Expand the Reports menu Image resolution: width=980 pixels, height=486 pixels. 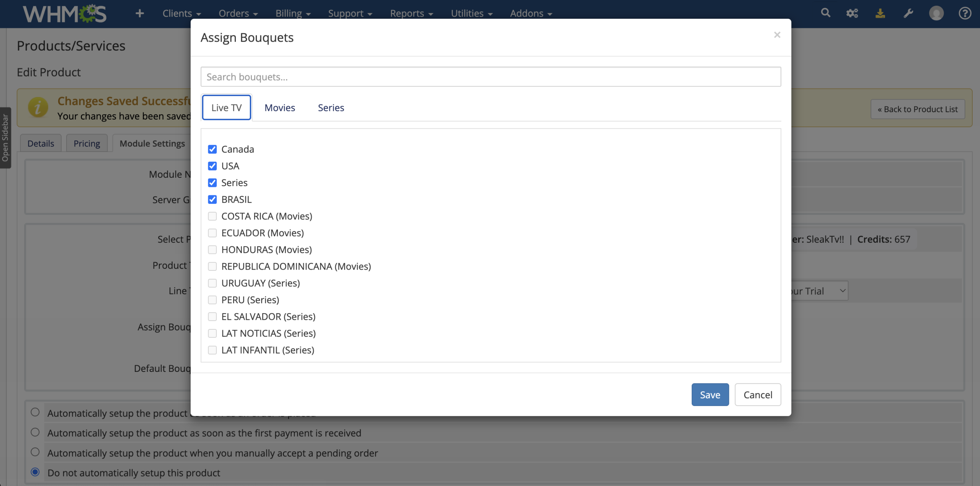(x=412, y=13)
